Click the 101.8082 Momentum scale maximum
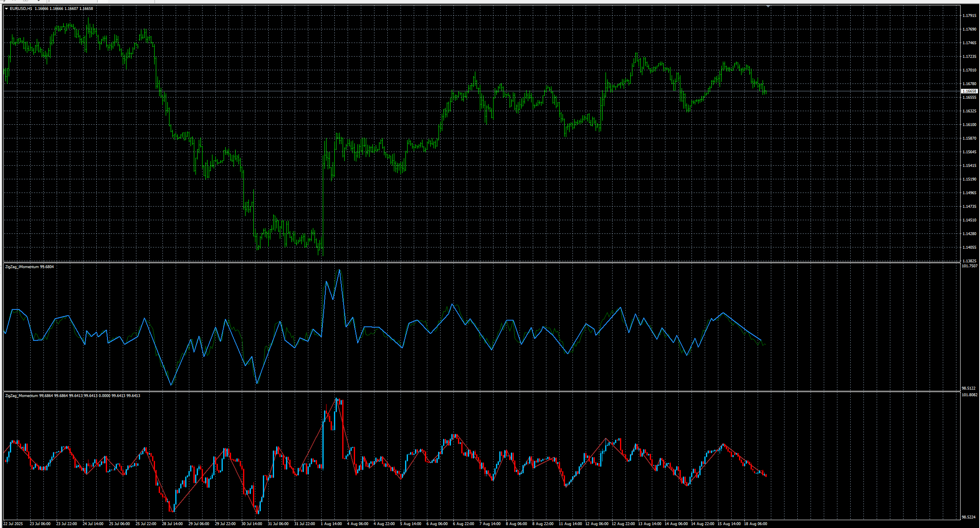 [970, 395]
